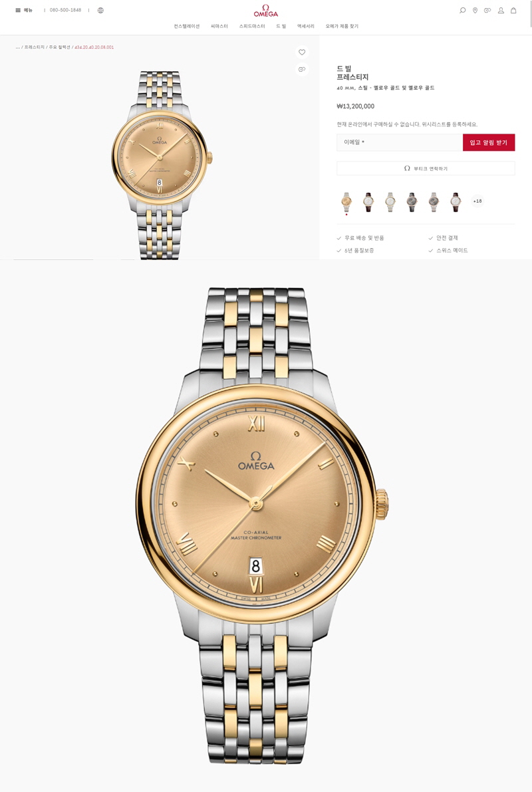
Task: Open the 스피드마스터 menu item
Action: tap(251, 26)
